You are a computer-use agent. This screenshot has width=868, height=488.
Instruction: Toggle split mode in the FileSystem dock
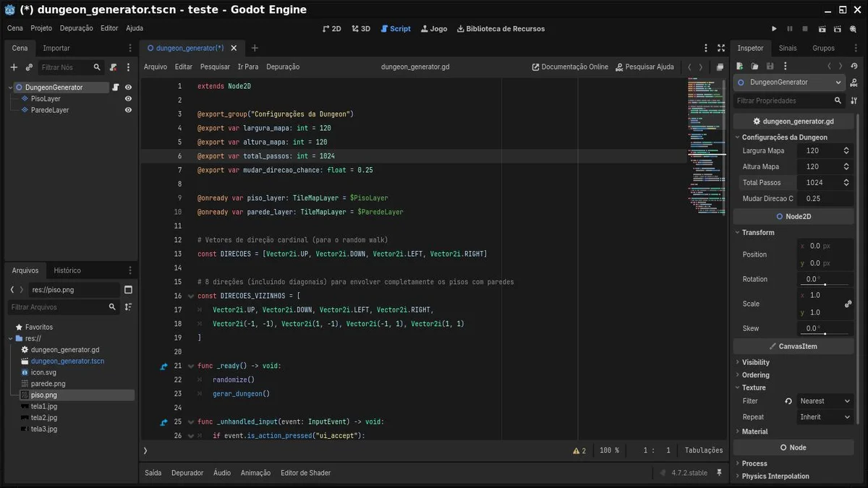[128, 289]
